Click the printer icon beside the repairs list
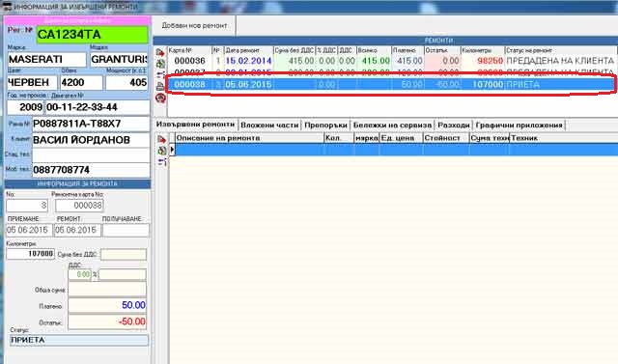Image resolution: width=618 pixels, height=364 pixels. point(160,86)
